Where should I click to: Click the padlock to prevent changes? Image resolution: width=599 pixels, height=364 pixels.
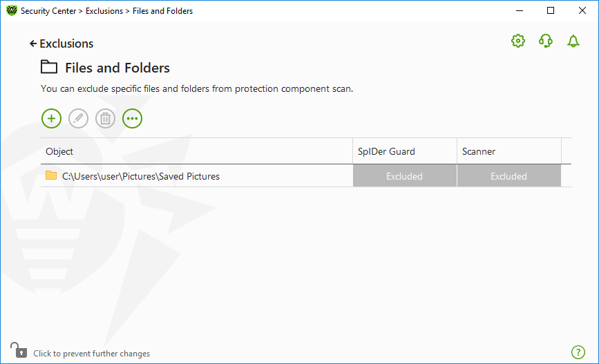[19, 350]
